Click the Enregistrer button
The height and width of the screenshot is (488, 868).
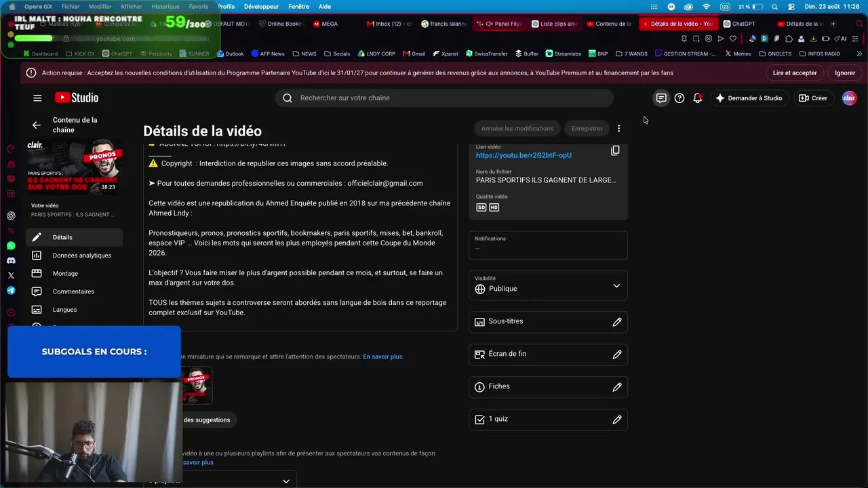point(587,128)
